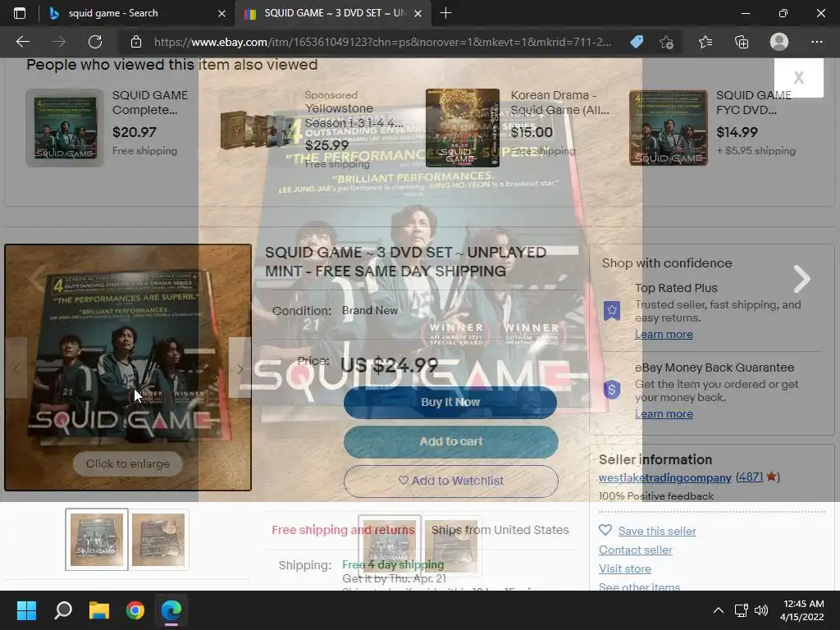Go to next product photo arrow

(240, 368)
